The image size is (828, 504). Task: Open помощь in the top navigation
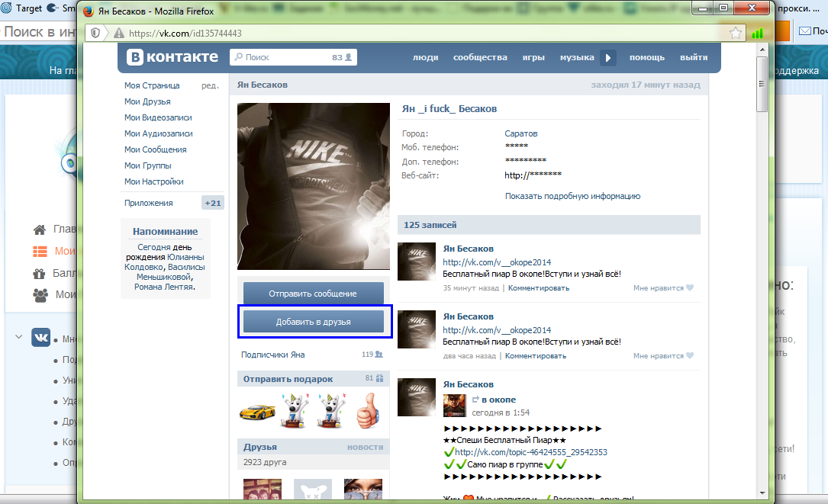[x=647, y=57]
